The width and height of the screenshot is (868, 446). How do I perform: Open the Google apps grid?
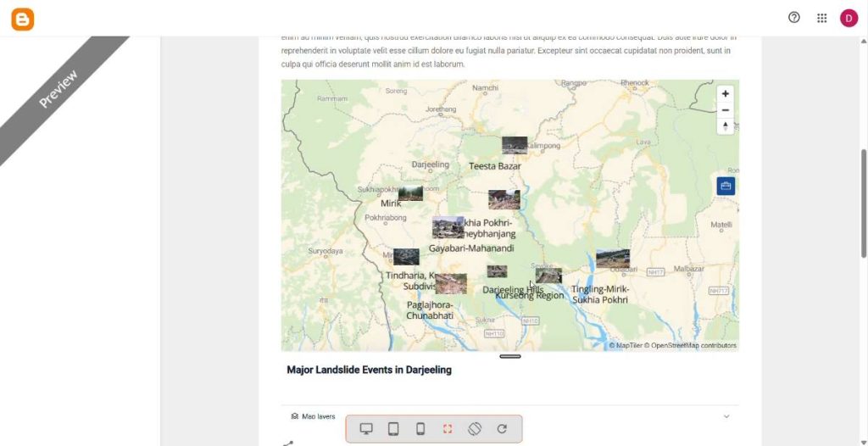tap(821, 19)
